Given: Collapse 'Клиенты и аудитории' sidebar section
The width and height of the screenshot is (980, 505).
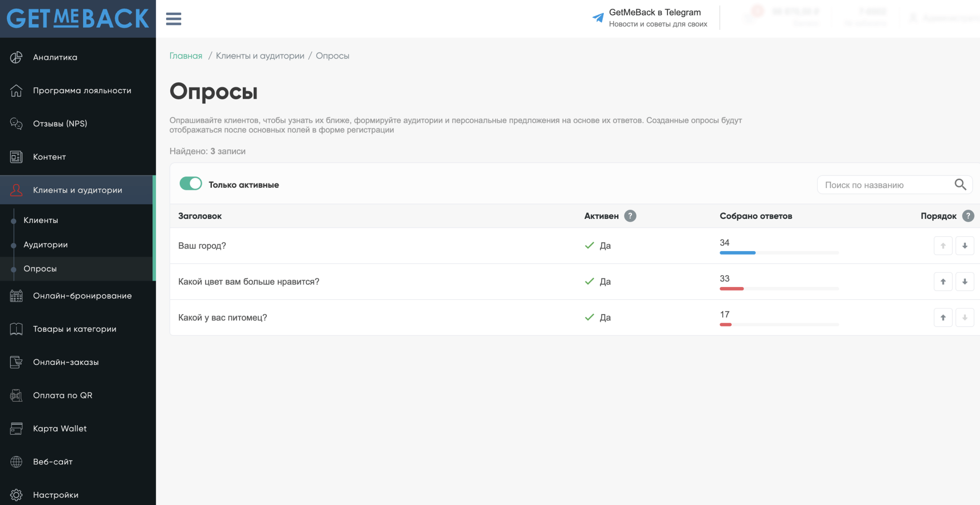Looking at the screenshot, I should (x=77, y=190).
